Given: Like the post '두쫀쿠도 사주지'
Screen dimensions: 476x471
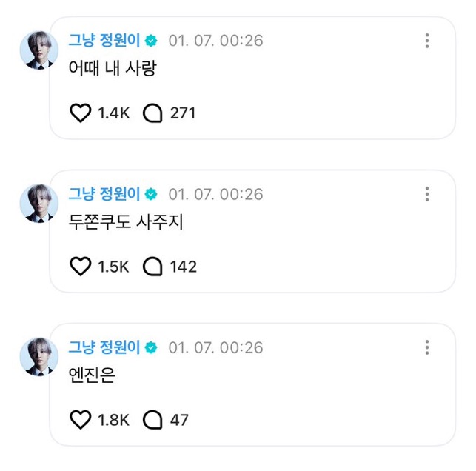Looking at the screenshot, I should click(80, 267).
